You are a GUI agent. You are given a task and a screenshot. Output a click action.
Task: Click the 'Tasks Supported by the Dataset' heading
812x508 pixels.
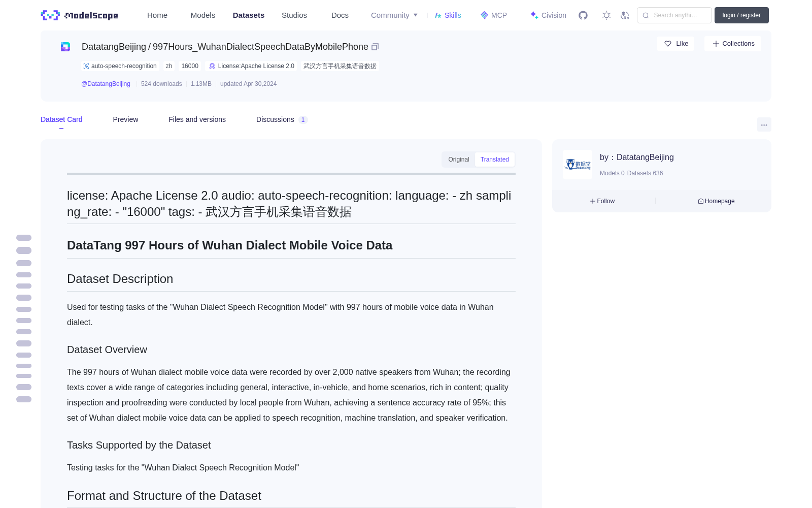(139, 445)
